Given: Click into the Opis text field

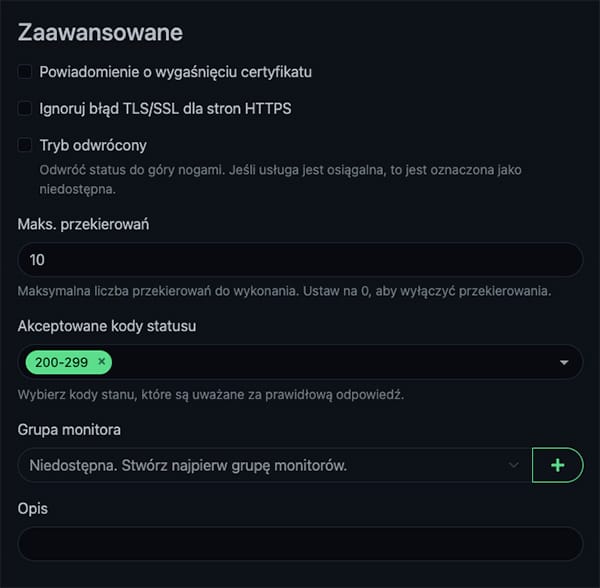Looking at the screenshot, I should click(300, 544).
